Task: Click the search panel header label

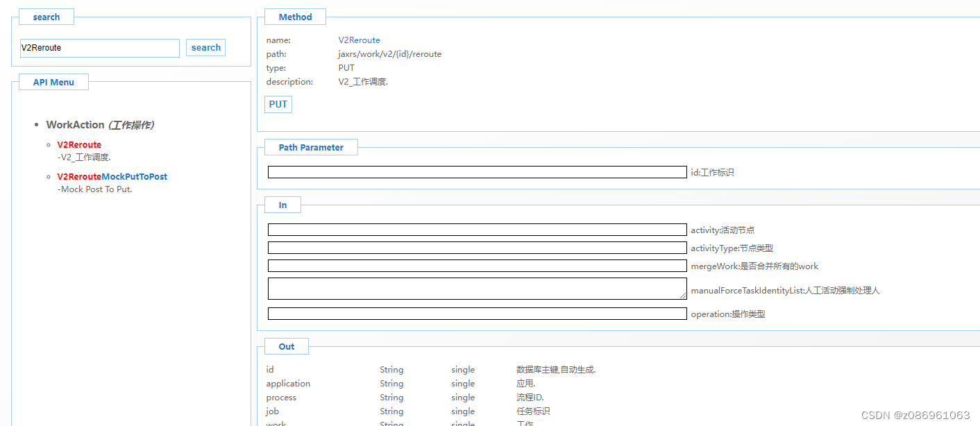Action: (46, 16)
